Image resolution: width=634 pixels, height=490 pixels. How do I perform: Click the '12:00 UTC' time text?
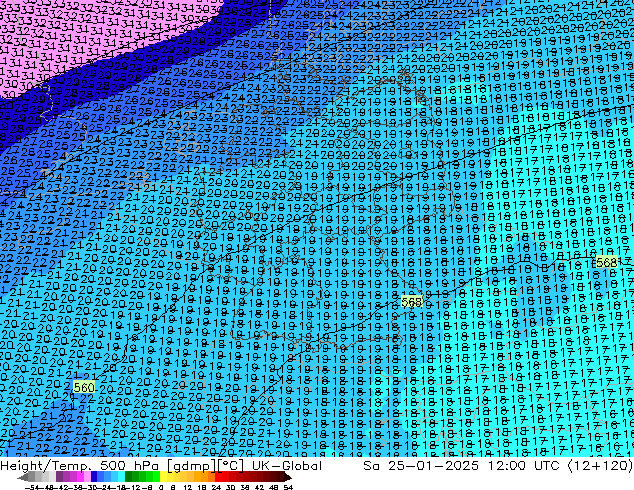(x=526, y=466)
